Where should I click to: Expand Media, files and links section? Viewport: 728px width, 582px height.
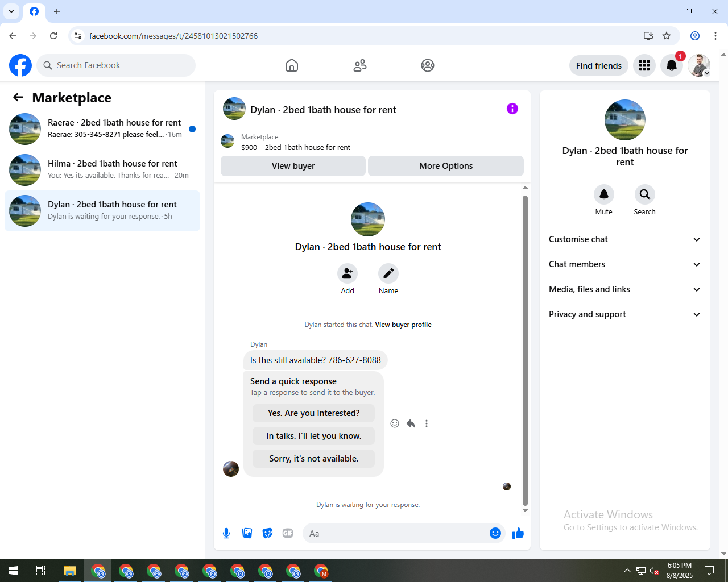(x=625, y=289)
